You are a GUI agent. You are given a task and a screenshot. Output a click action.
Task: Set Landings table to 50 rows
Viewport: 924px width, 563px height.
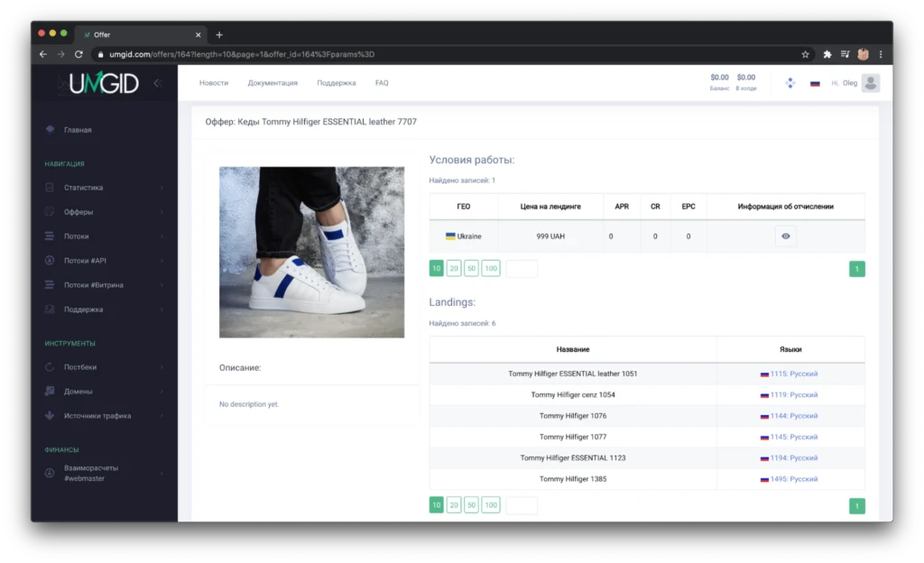tap(471, 505)
